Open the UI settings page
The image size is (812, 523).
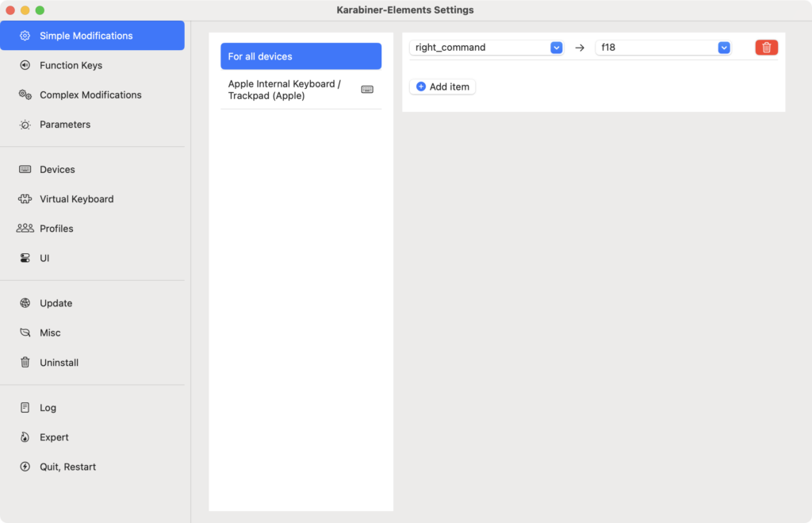92,258
